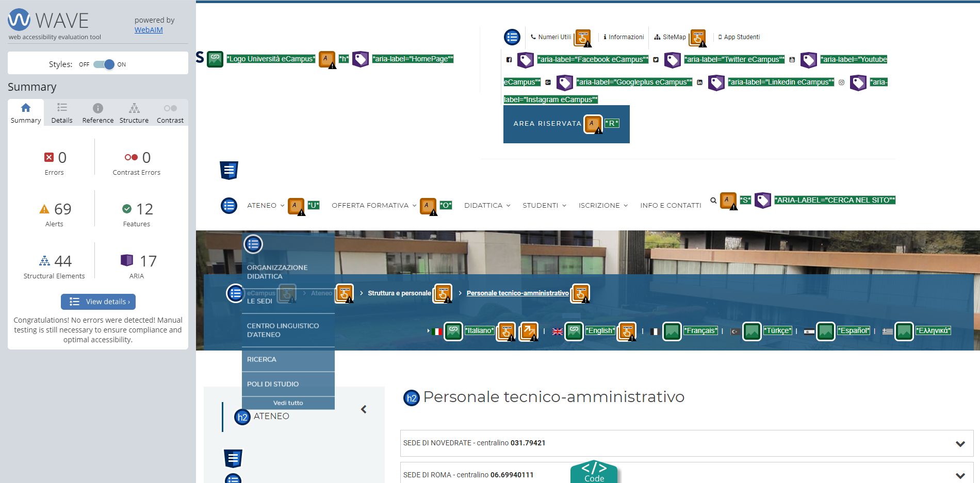980x483 pixels.
Task: Click the ARIA label icon for Facebook eCampus
Action: click(x=526, y=60)
